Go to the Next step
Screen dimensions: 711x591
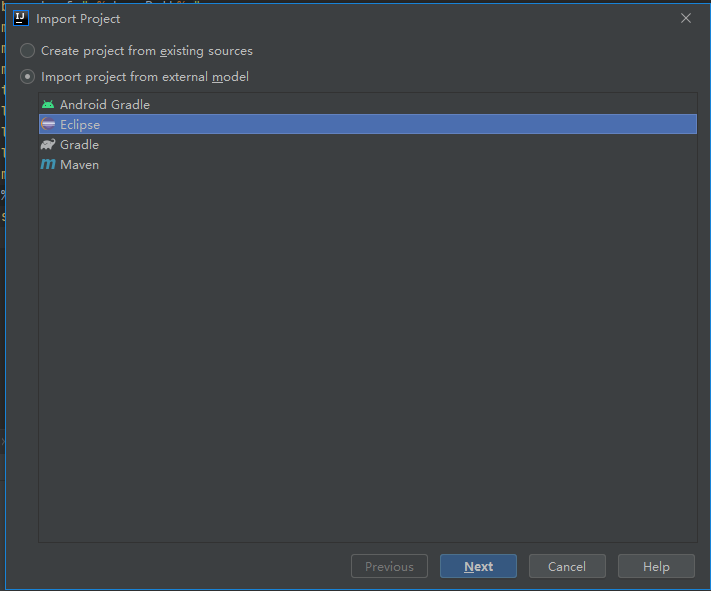(x=478, y=566)
